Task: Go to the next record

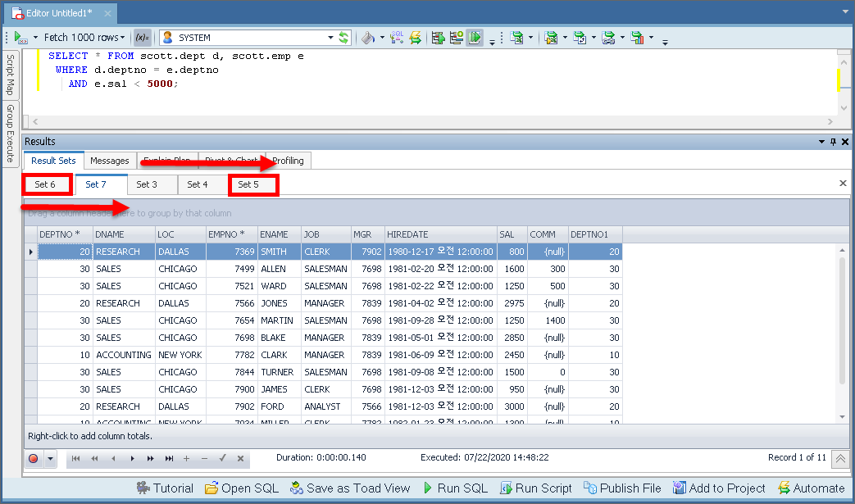Action: [132, 459]
